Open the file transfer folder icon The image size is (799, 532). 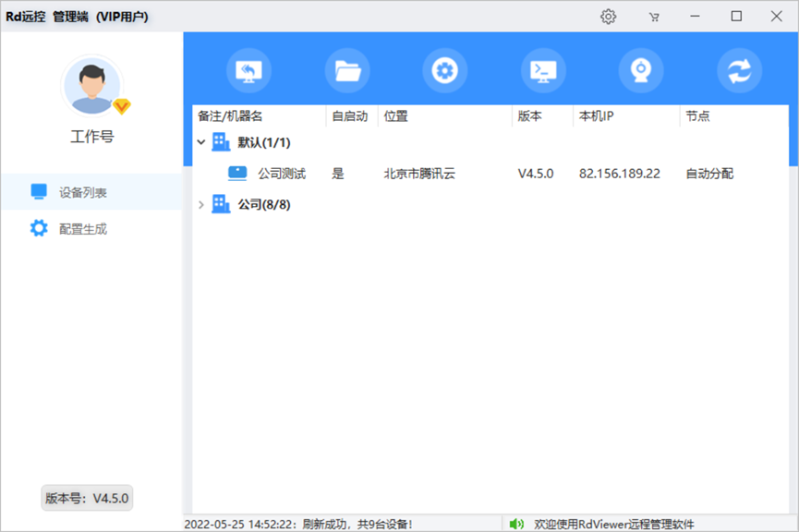pos(347,70)
